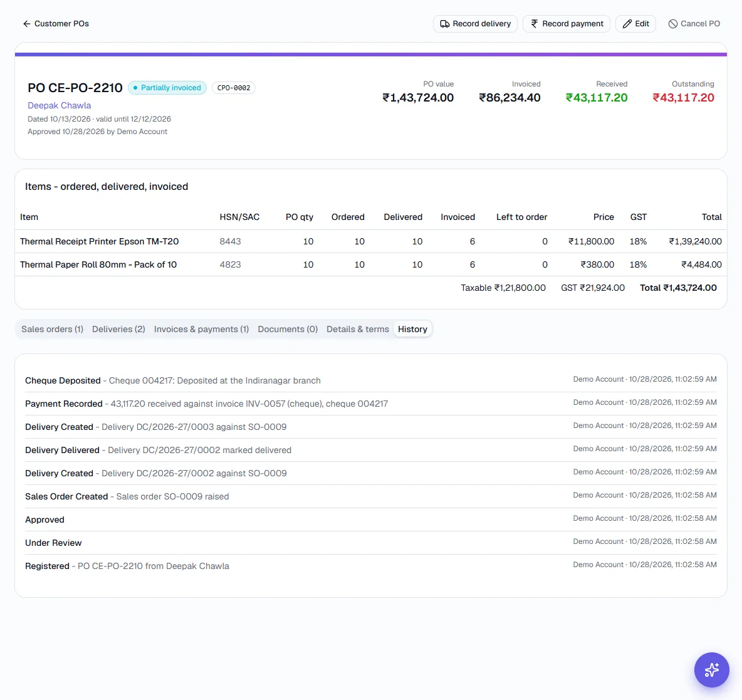Select the History tab
Image resolution: width=742 pixels, height=700 pixels.
tap(412, 329)
